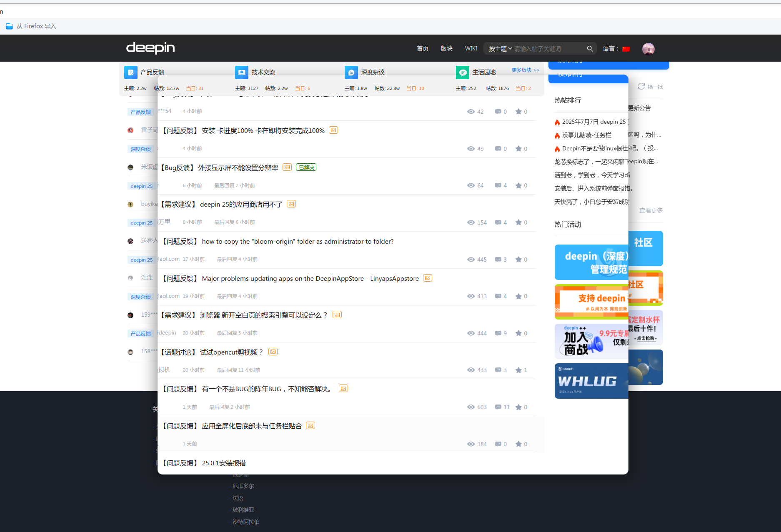Click star icon on 试试opencut剪视频 post
Viewport: 781px width, 532px height.
(518, 370)
